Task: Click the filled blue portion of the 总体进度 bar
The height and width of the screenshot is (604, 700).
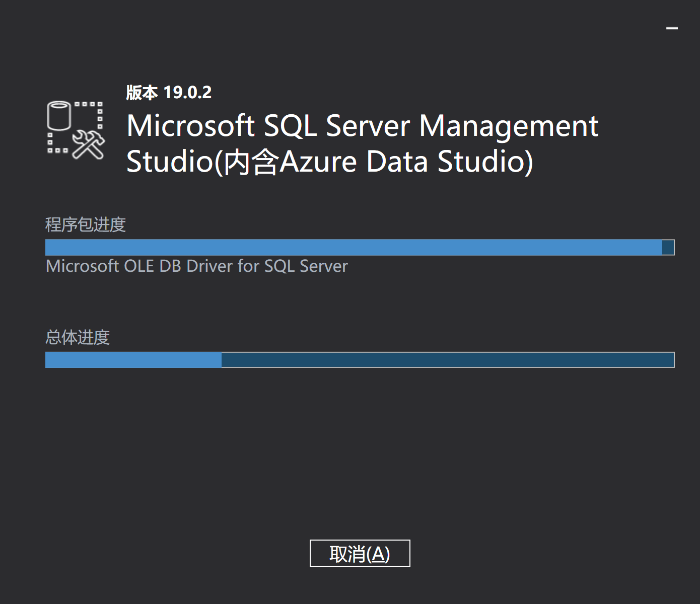Action: point(133,360)
